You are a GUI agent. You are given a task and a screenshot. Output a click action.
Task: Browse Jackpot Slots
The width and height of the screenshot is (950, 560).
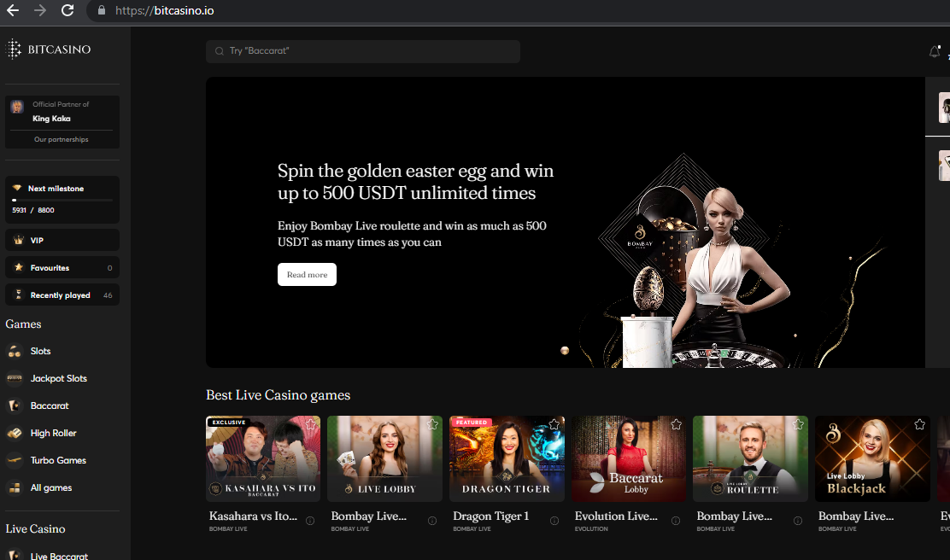tap(47, 378)
